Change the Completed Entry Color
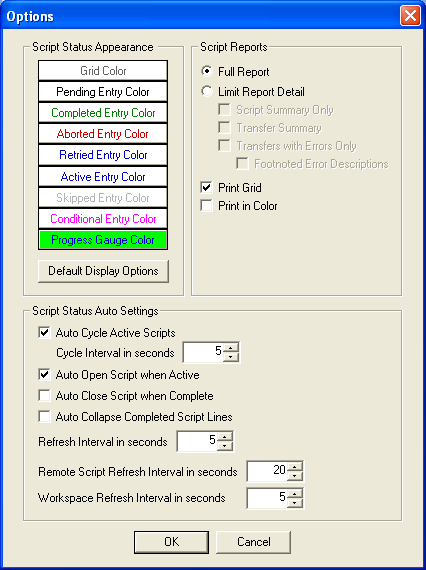The image size is (426, 570). point(103,113)
